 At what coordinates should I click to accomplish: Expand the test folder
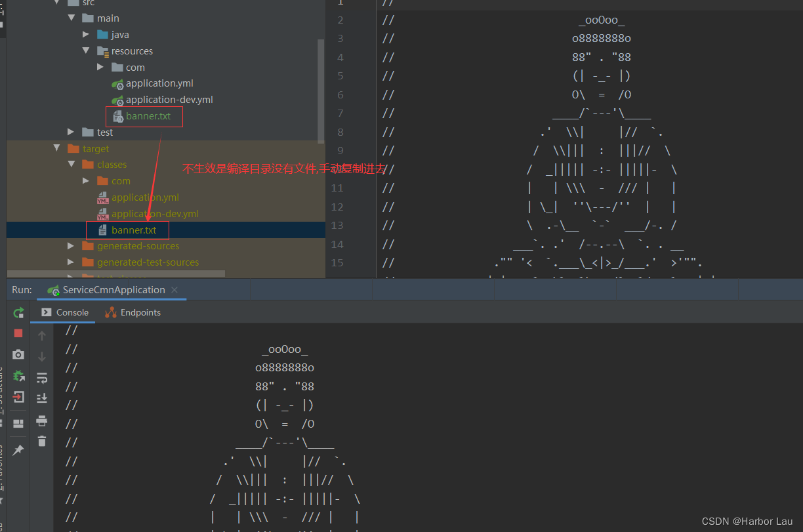pyautogui.click(x=70, y=131)
